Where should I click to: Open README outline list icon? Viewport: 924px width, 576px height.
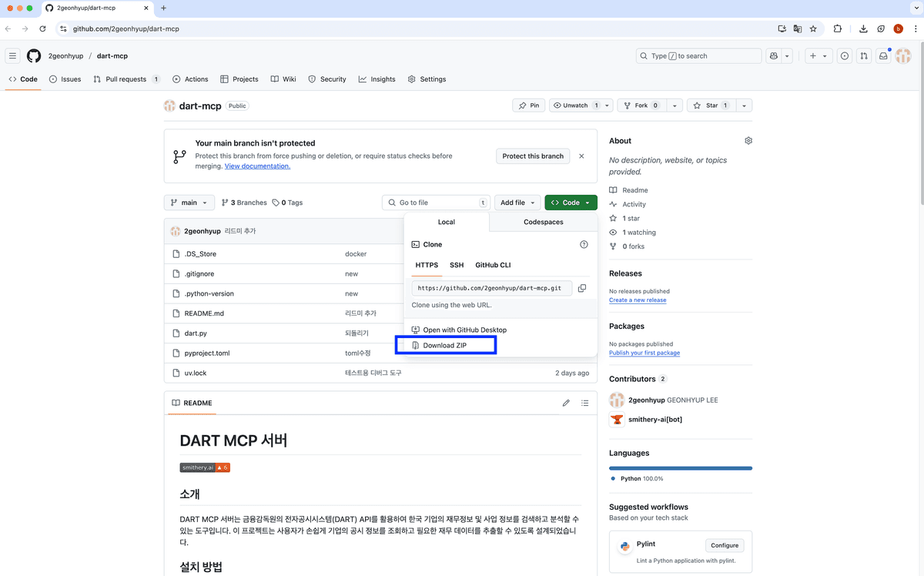tap(585, 403)
